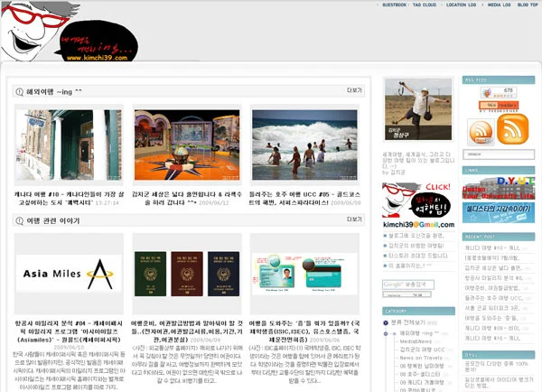The image size is (542, 392).
Task: Click the sidebar search input field
Action: [499, 154]
